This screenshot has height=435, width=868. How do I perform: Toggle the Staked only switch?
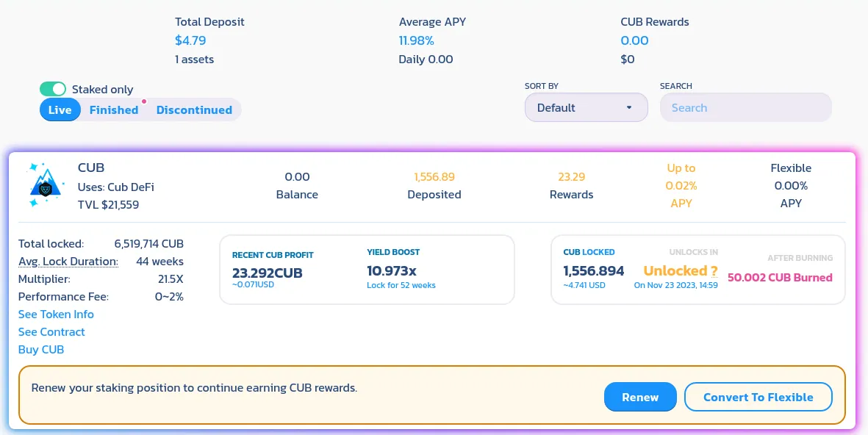pyautogui.click(x=53, y=89)
